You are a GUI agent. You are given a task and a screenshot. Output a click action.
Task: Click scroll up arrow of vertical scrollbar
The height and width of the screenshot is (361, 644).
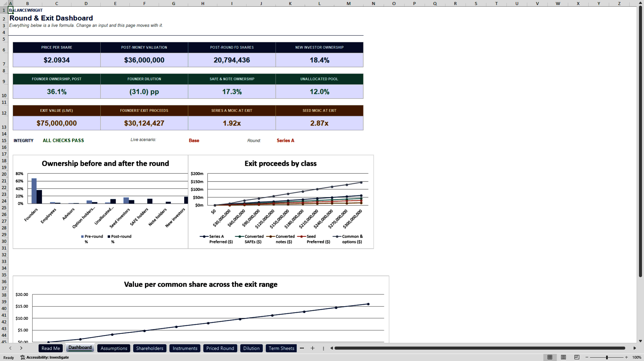640,3
